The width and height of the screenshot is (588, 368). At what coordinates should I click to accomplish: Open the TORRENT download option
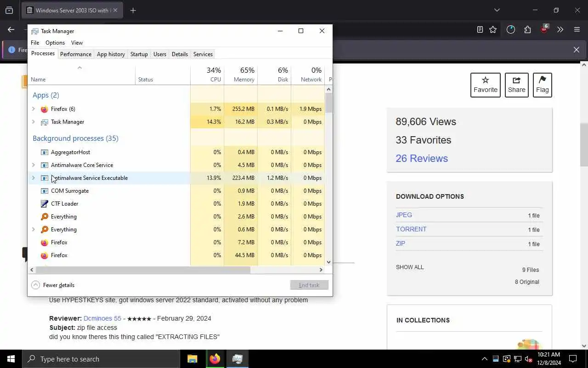[x=411, y=229]
